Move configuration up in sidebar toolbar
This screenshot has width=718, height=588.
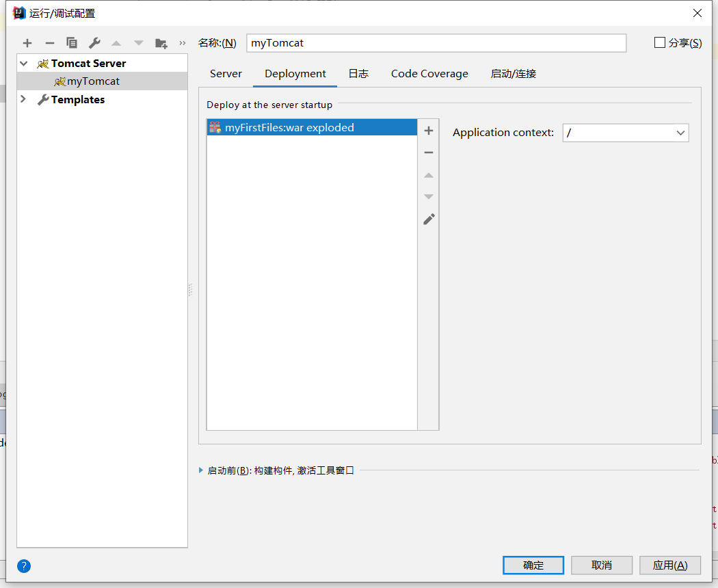point(116,43)
